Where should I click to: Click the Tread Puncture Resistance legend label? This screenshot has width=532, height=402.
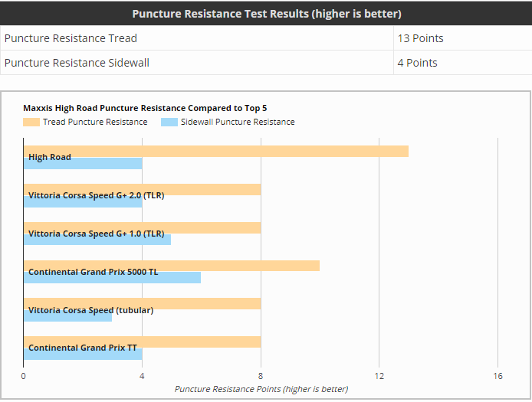click(x=95, y=122)
